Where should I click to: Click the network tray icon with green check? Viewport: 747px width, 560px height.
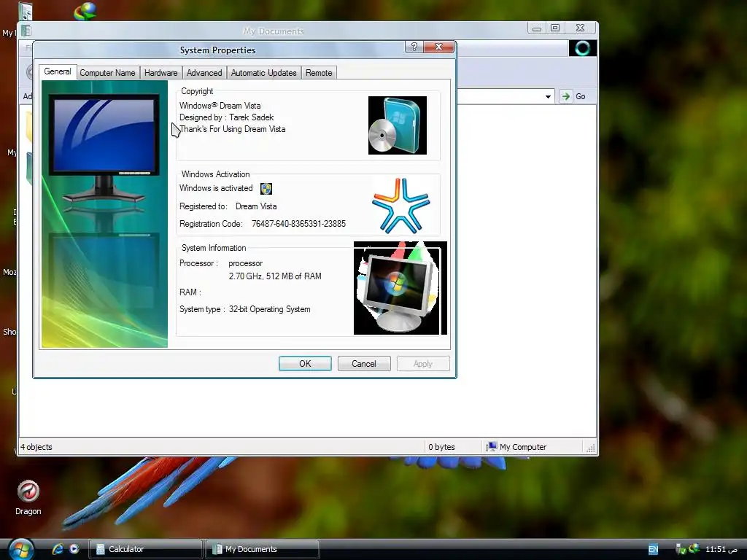click(681, 549)
